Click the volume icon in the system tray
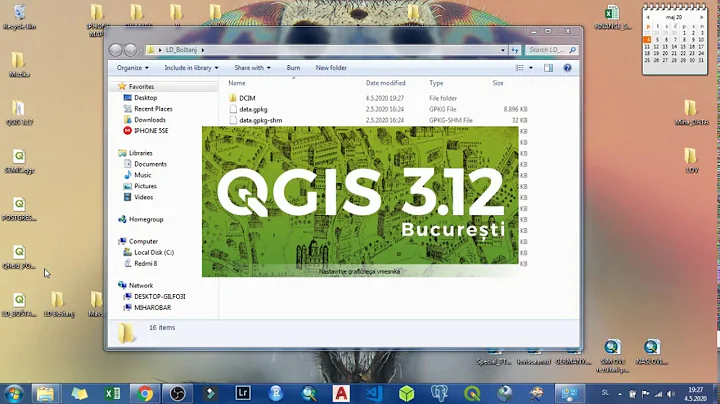 pyautogui.click(x=671, y=394)
